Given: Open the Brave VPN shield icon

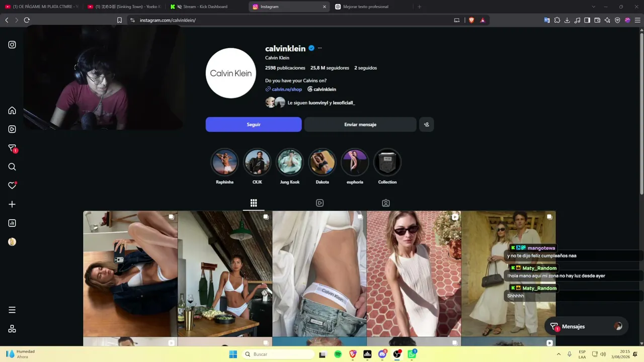Looking at the screenshot, I should tap(617, 20).
